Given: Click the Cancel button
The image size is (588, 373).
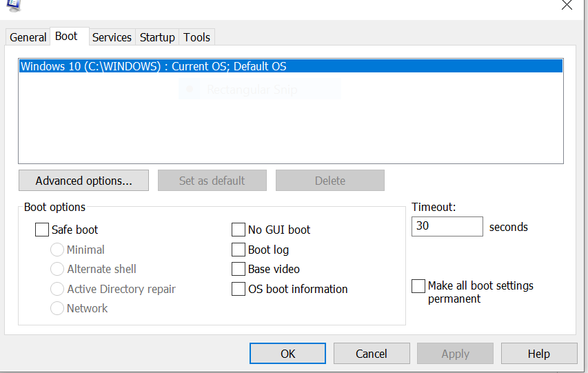Looking at the screenshot, I should pos(372,354).
